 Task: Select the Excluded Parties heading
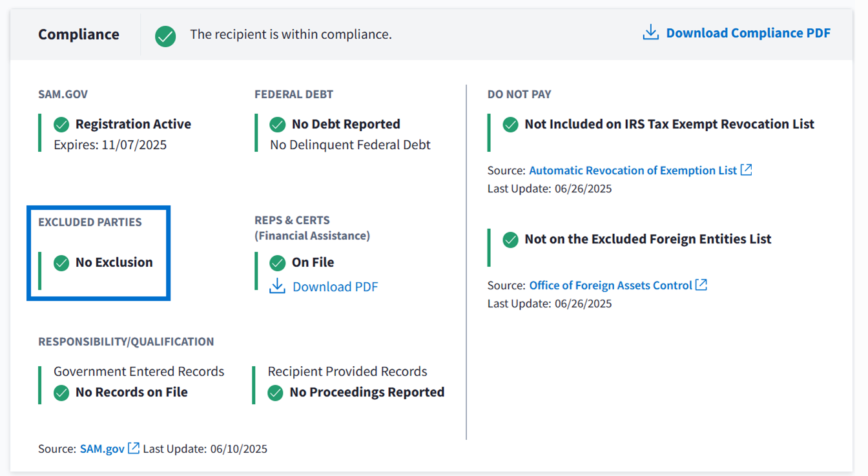pos(90,222)
